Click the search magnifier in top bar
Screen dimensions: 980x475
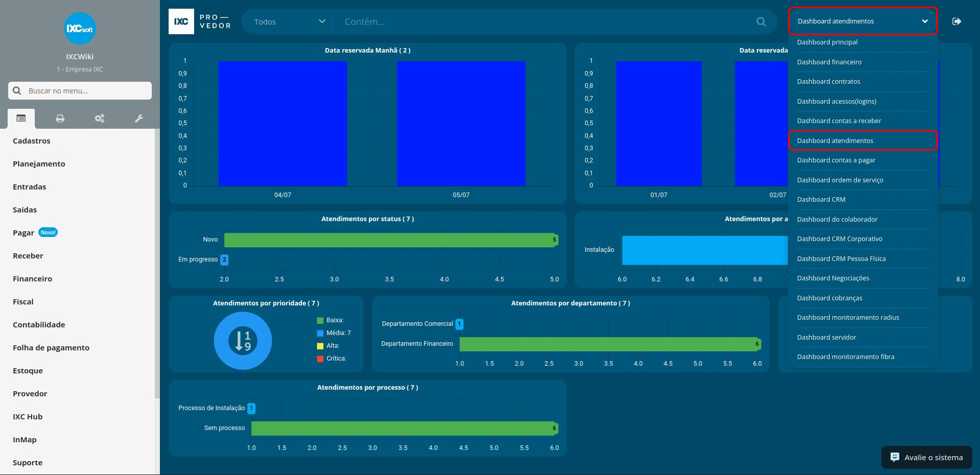point(761,21)
